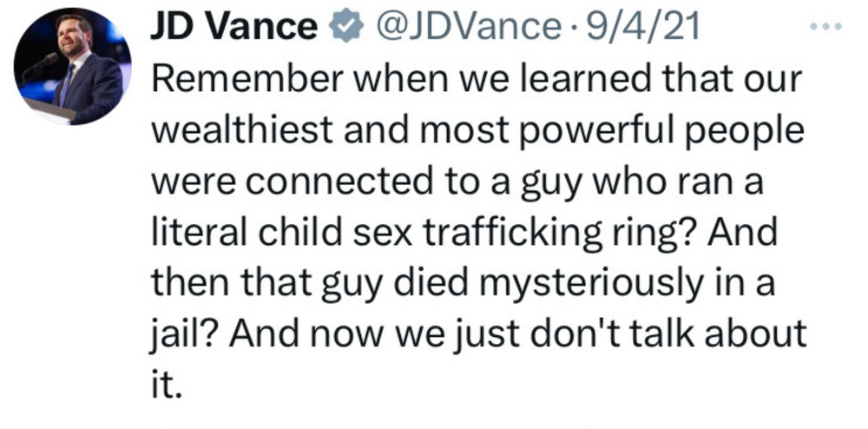Click the phrase "don't talk about"
Viewport: 868px width, 429px height.
[675, 333]
